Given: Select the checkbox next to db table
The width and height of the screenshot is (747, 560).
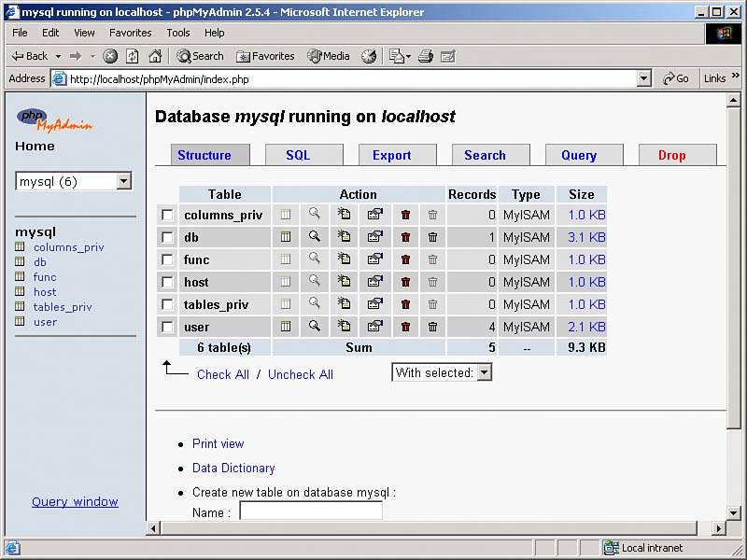Looking at the screenshot, I should point(167,237).
